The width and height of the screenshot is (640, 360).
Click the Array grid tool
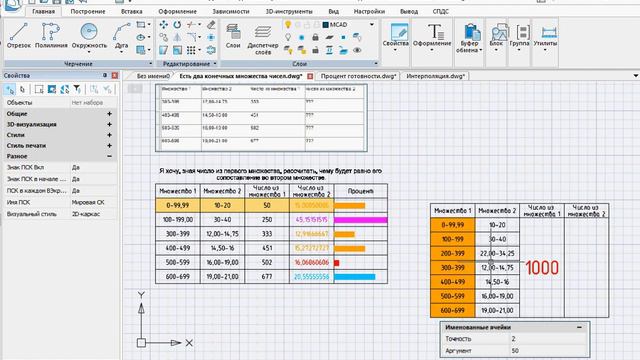click(x=191, y=50)
